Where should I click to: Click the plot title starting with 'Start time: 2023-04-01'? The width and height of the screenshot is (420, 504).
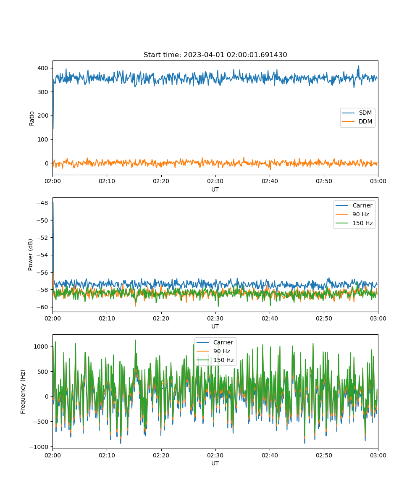(x=215, y=55)
